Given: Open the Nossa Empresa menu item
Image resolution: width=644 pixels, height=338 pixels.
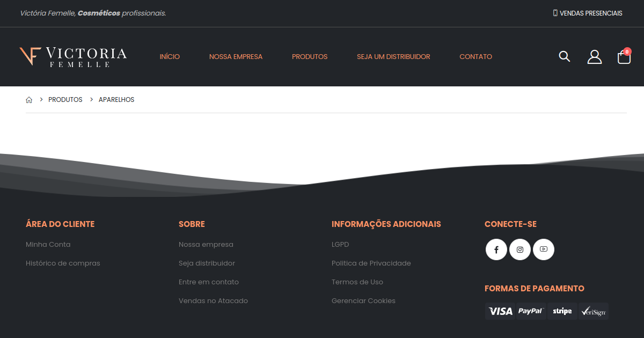Looking at the screenshot, I should tap(236, 57).
